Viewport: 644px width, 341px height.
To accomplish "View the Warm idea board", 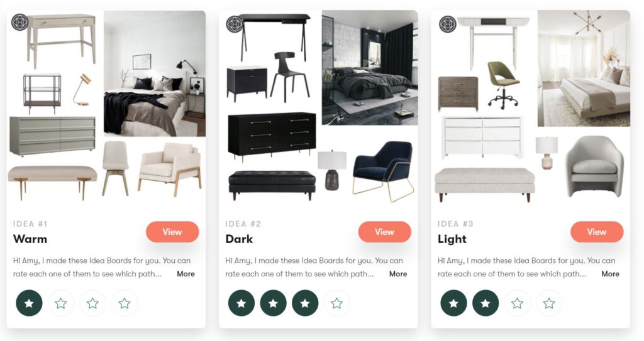I will click(172, 232).
